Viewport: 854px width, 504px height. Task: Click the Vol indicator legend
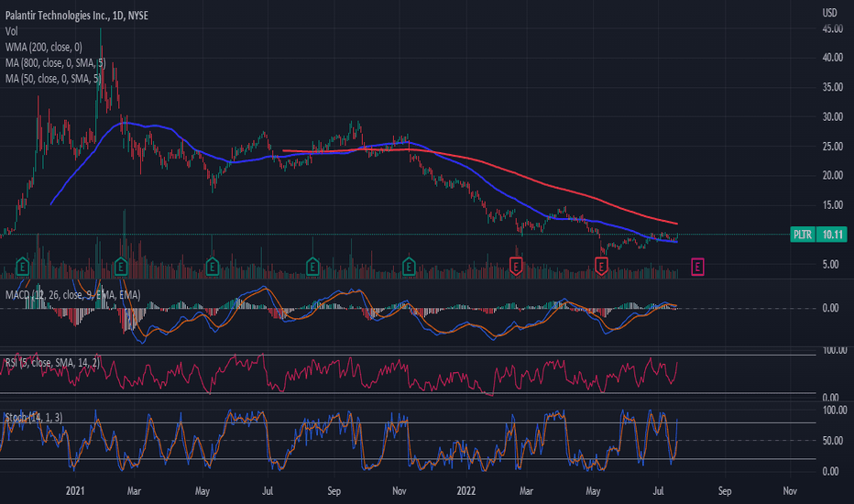pyautogui.click(x=11, y=31)
